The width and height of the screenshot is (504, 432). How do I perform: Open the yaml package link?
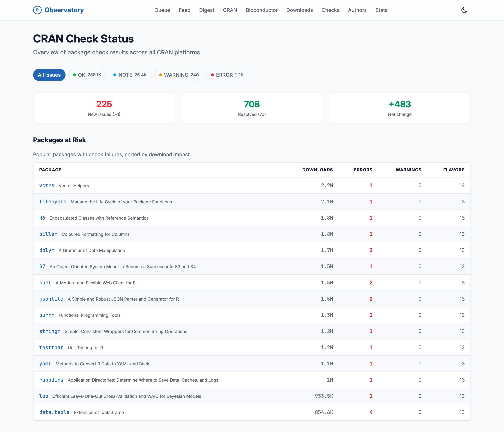[x=45, y=364]
